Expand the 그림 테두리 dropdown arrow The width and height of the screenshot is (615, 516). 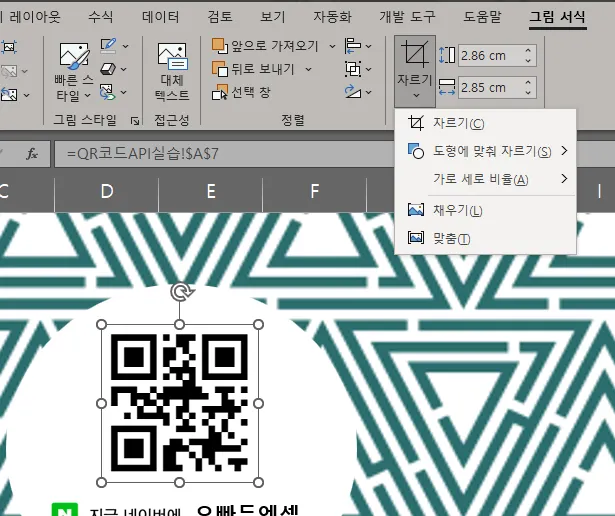click(126, 46)
